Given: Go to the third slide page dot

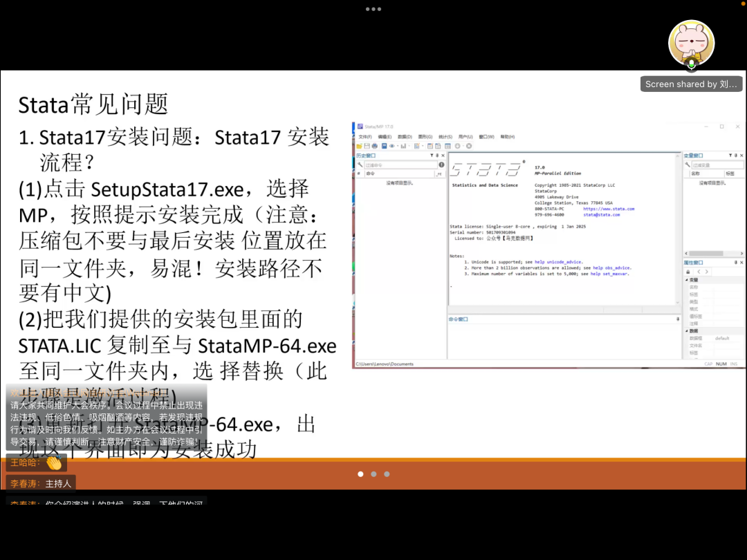Looking at the screenshot, I should tap(387, 474).
